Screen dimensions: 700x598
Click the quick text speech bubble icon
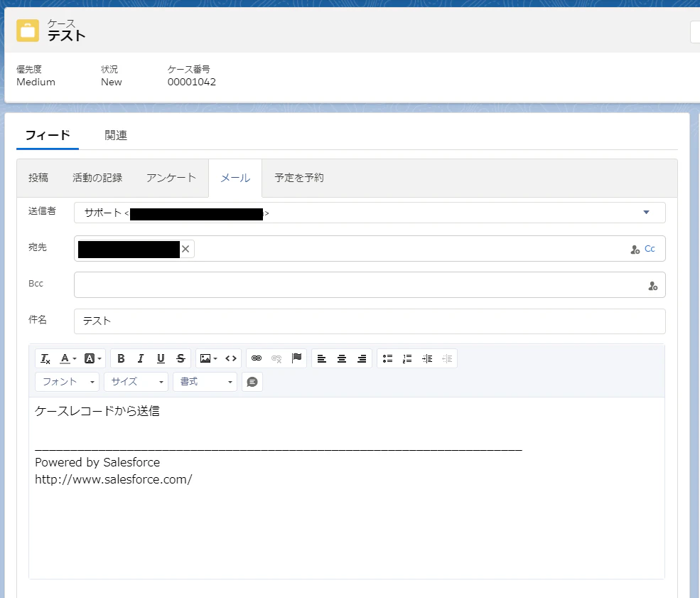pos(252,382)
